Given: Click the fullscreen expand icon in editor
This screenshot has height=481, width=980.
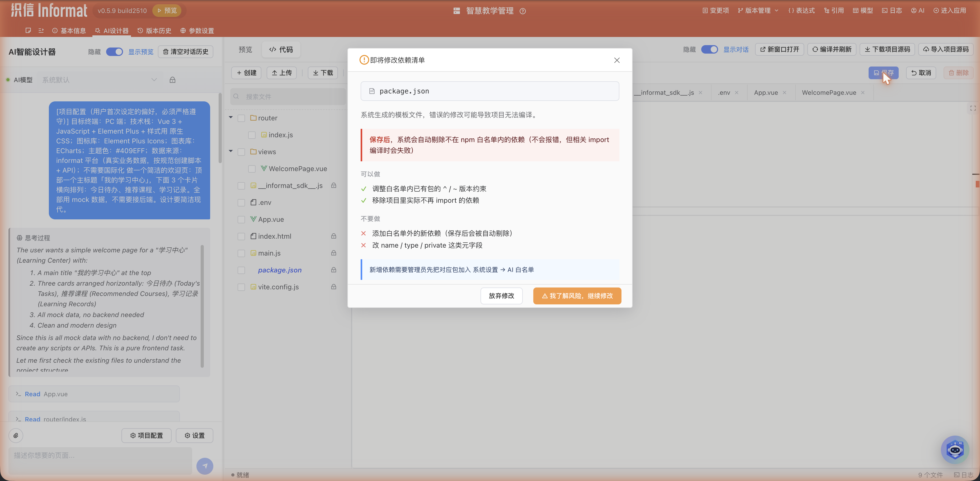Looking at the screenshot, I should pos(973,108).
